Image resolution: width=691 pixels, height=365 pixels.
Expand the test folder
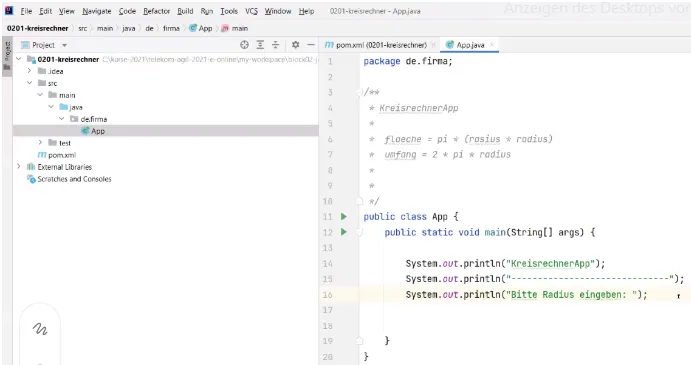point(40,142)
